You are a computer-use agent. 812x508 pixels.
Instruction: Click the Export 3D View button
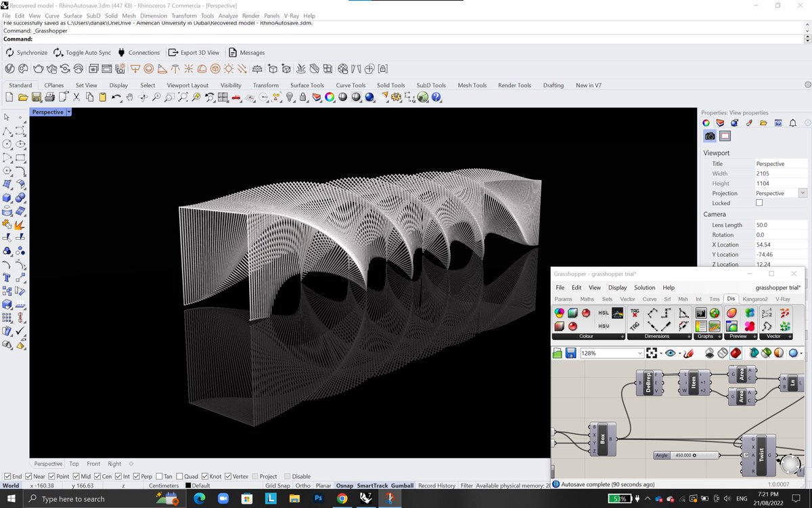pyautogui.click(x=194, y=52)
